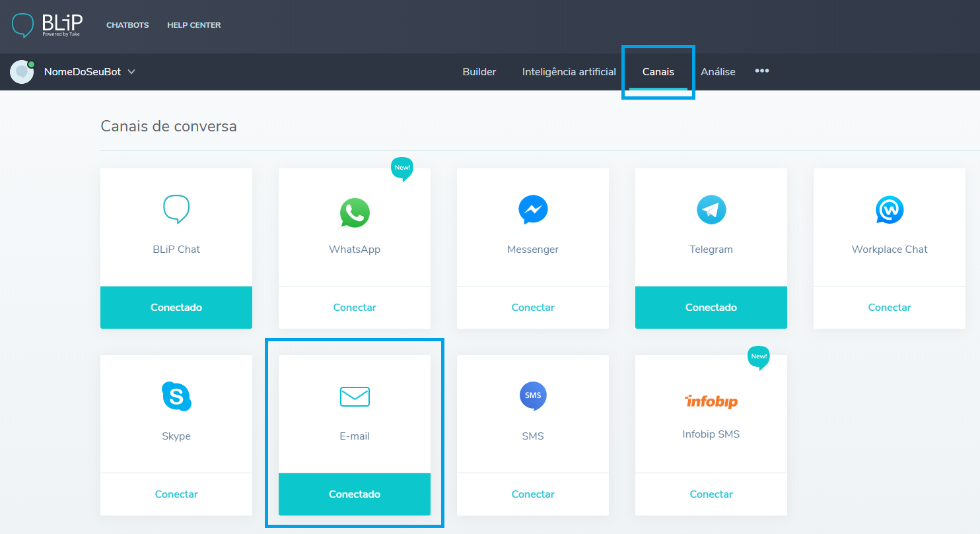Open the three-dots more menu
980x534 pixels.
click(x=762, y=71)
